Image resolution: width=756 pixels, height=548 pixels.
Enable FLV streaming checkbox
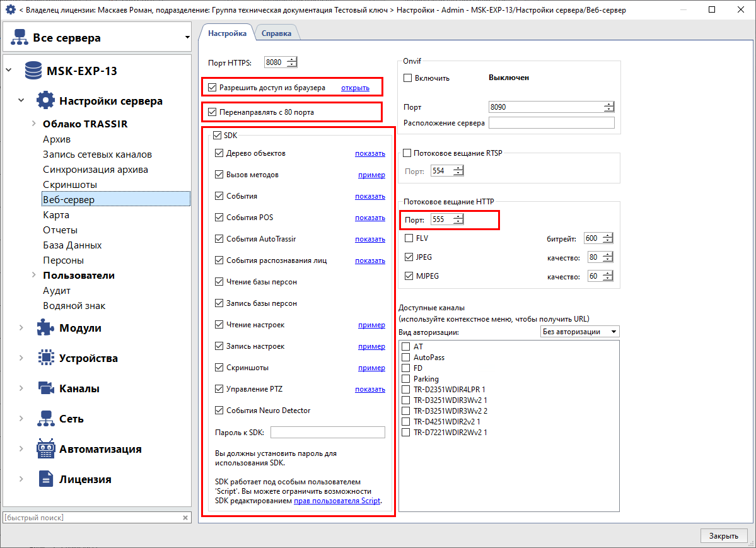(x=409, y=238)
